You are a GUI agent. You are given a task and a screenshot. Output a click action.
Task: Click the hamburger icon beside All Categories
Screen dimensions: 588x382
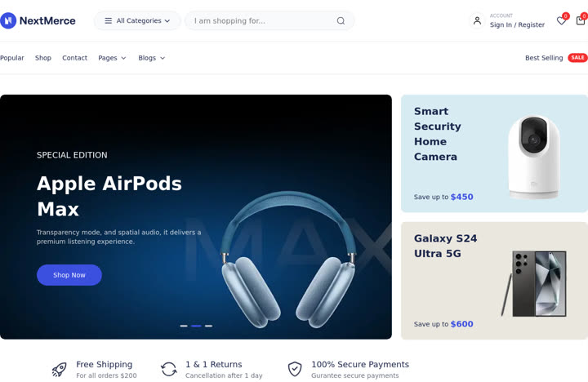[x=108, y=20]
